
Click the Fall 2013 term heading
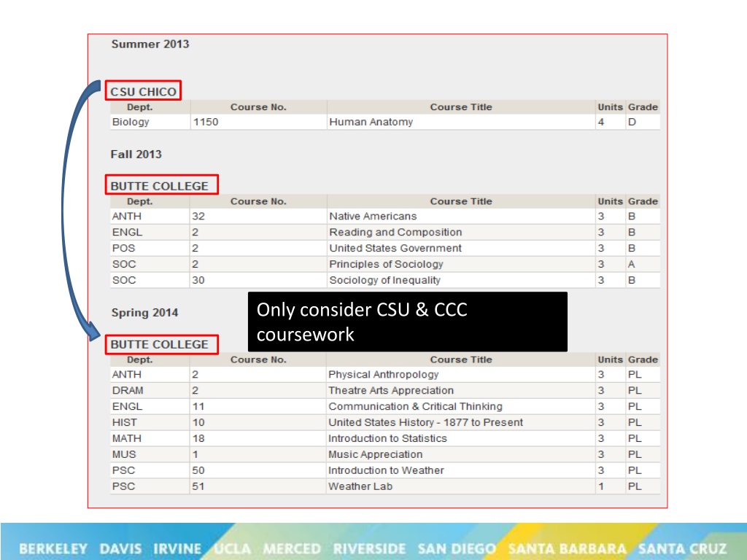click(x=136, y=155)
